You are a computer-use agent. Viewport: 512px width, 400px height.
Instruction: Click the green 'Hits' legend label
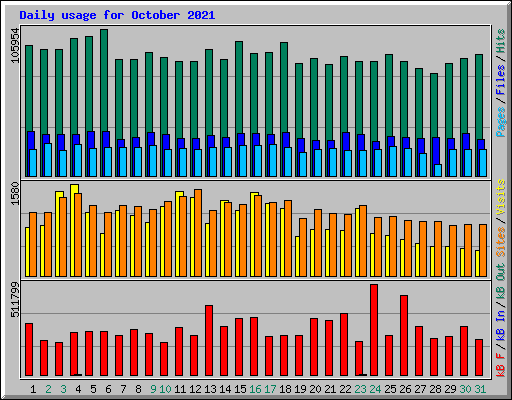coord(500,41)
